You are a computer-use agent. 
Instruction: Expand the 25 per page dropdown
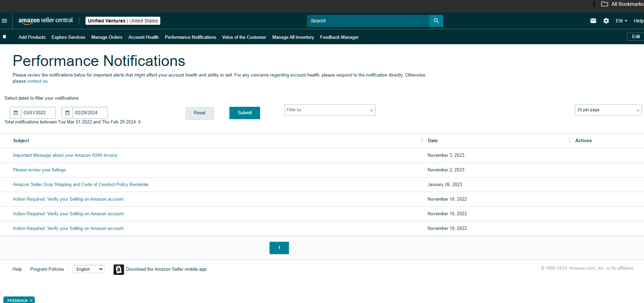pyautogui.click(x=608, y=110)
